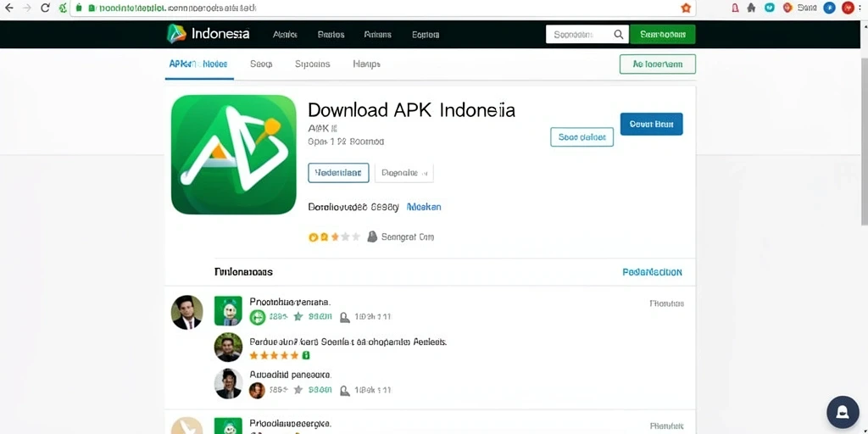Click the teal outlined Sooe button
This screenshot has height=434, width=868.
[581, 136]
